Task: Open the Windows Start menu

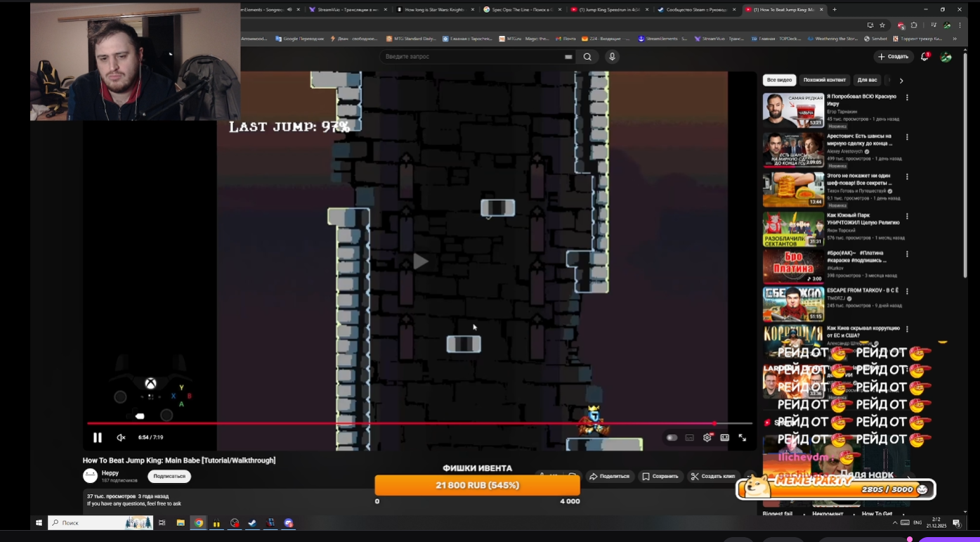Action: 39,523
